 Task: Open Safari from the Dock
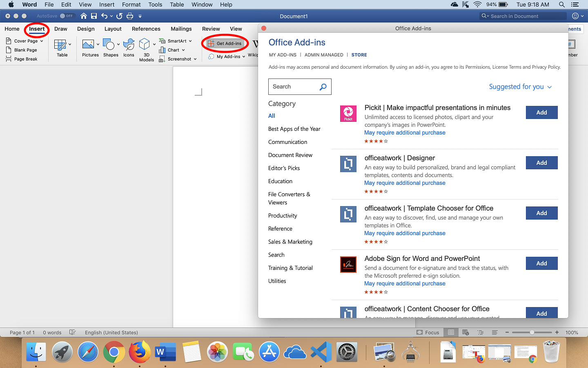[88, 352]
